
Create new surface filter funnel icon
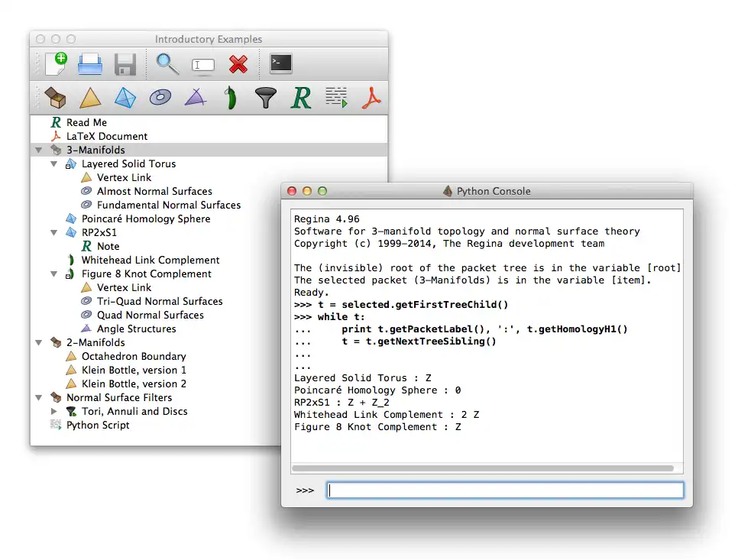[x=266, y=98]
